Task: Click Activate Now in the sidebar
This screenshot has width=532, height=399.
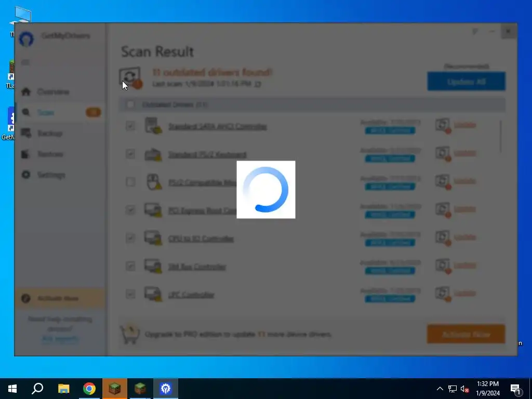Action: coord(60,298)
